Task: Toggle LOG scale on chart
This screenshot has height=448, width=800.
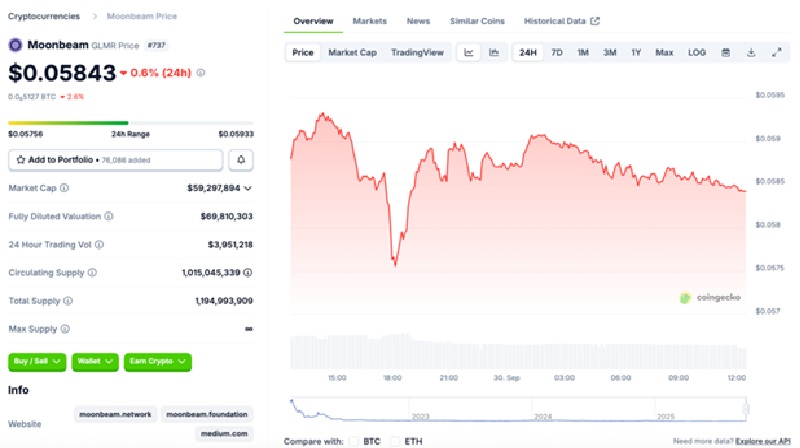Action: [x=697, y=52]
